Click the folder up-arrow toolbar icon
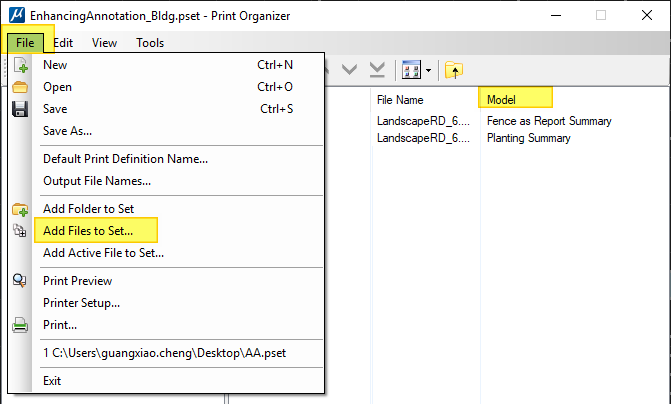The width and height of the screenshot is (671, 404). click(454, 70)
